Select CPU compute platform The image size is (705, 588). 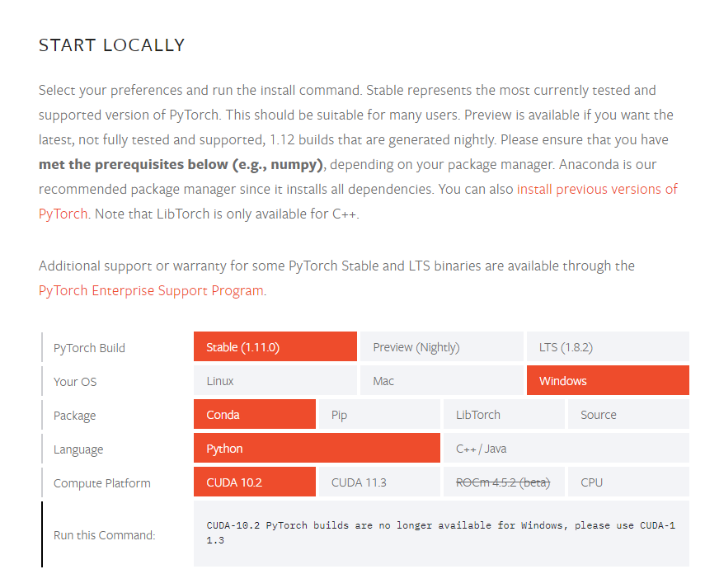click(x=628, y=482)
